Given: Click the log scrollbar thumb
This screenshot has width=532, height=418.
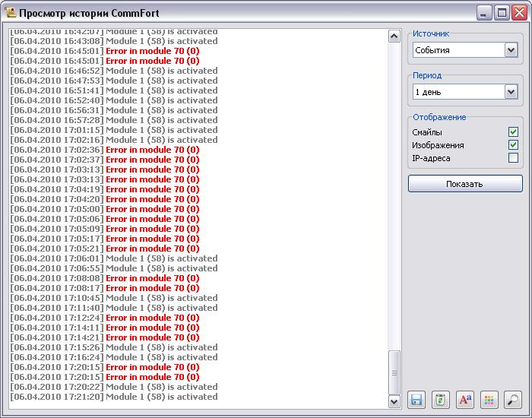Looking at the screenshot, I should point(394,372).
